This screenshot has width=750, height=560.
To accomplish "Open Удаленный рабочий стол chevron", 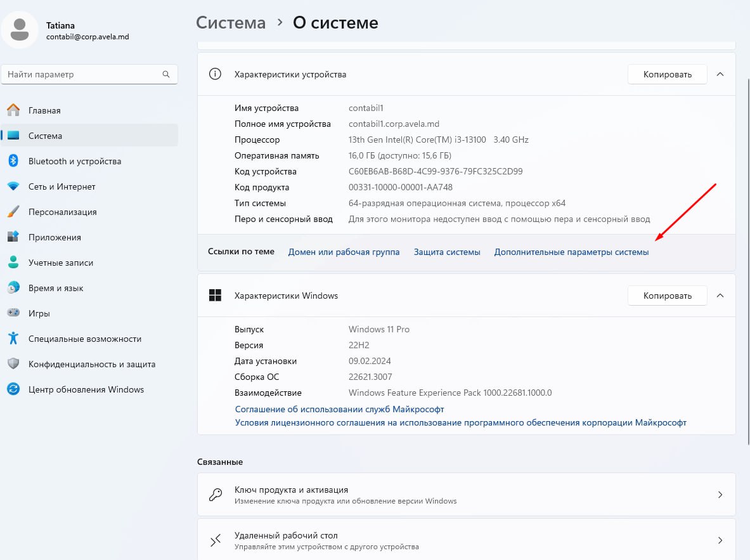I will pos(720,540).
